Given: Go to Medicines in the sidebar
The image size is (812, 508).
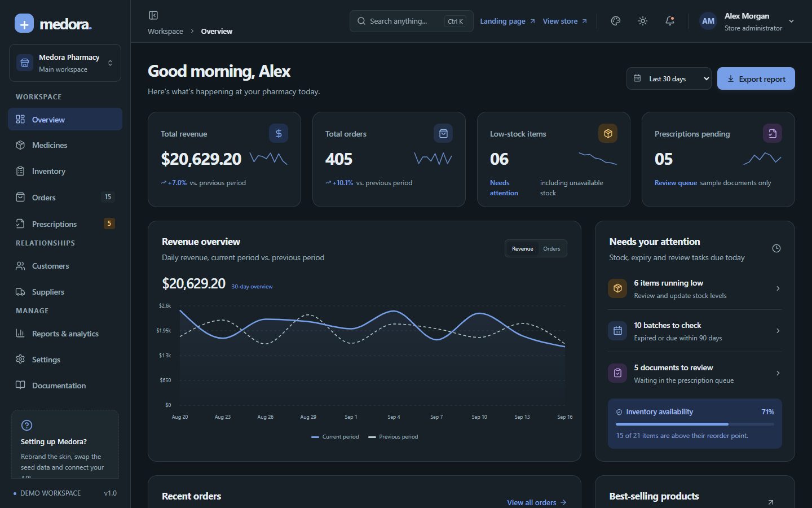Looking at the screenshot, I should point(65,145).
